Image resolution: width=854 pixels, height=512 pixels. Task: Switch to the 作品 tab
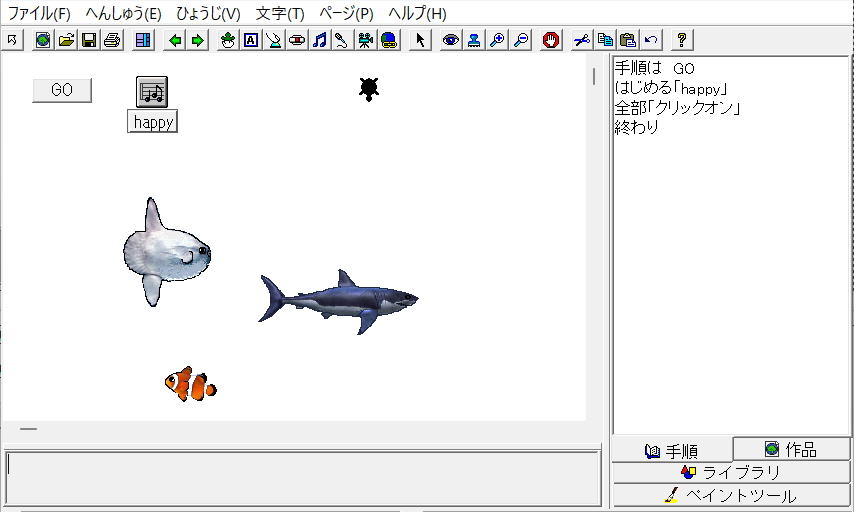(x=791, y=449)
